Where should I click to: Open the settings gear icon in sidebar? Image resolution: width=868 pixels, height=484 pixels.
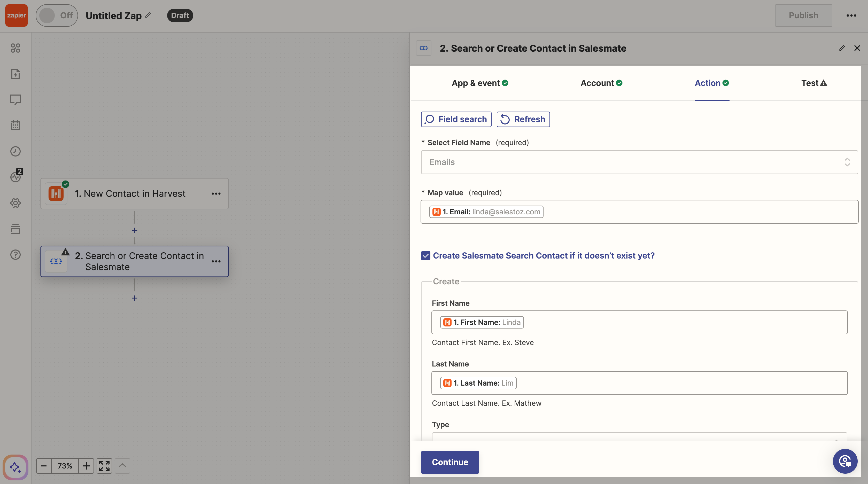pos(16,203)
